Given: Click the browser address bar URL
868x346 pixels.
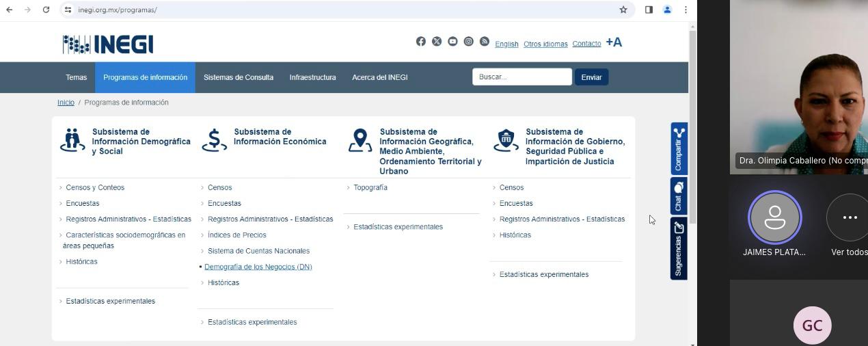Looking at the screenshot, I should (118, 10).
